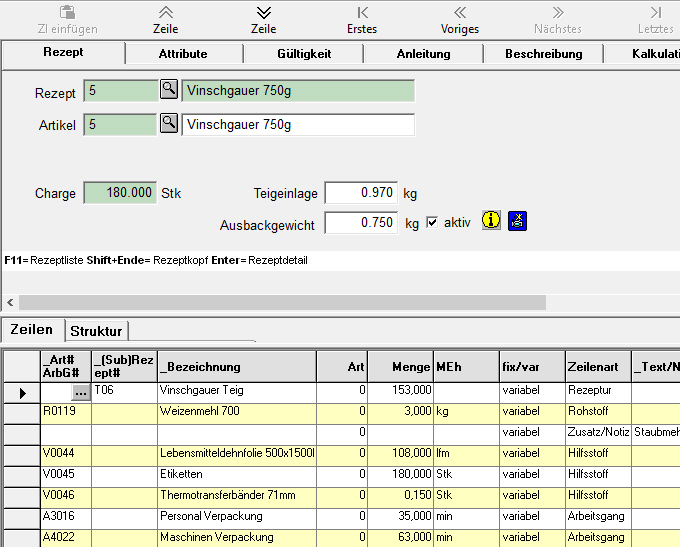The width and height of the screenshot is (680, 547).
Task: Move down with the Zeile down-arrow icon
Action: (x=264, y=12)
